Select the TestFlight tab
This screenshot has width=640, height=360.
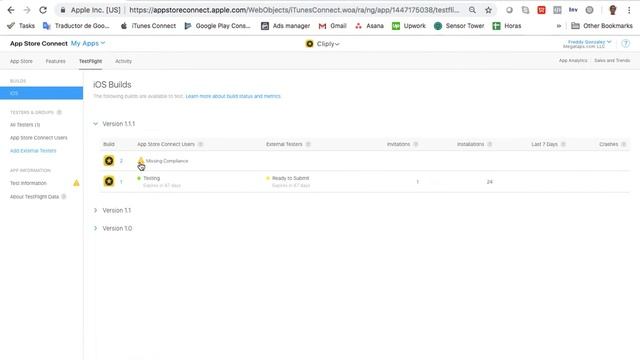point(91,61)
